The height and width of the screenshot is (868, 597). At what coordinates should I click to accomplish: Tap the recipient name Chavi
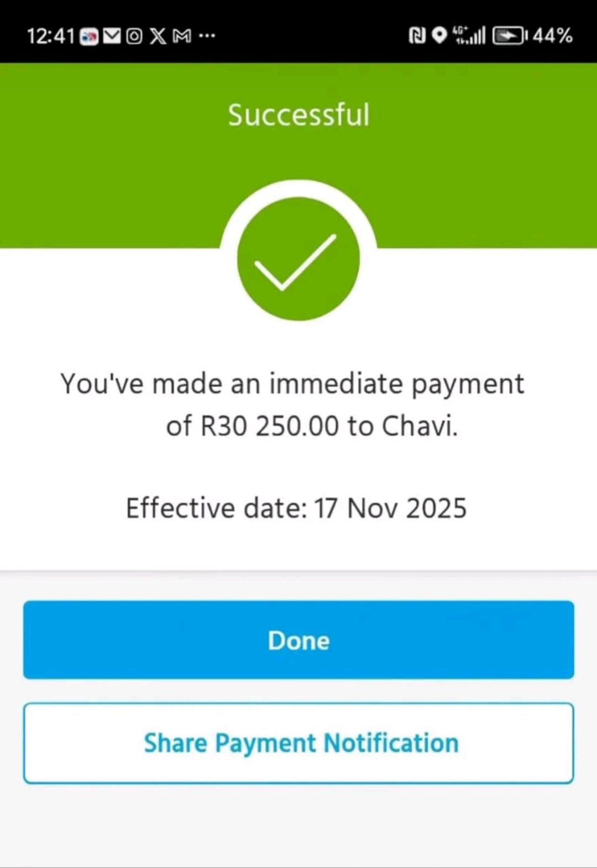(x=420, y=426)
